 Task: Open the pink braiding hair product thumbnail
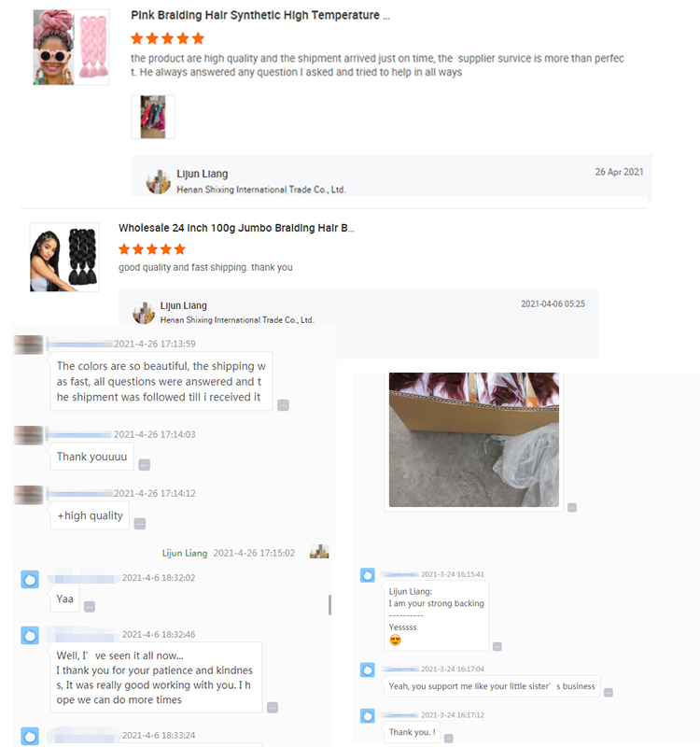[71, 48]
